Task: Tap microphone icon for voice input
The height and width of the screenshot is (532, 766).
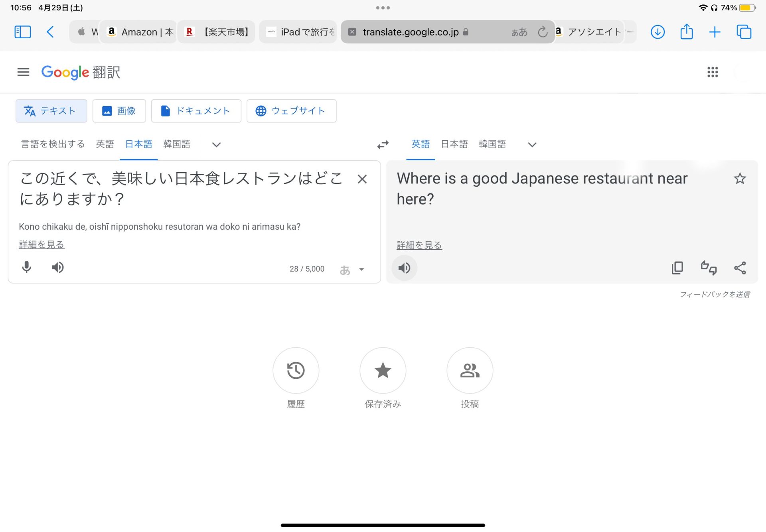Action: tap(27, 267)
